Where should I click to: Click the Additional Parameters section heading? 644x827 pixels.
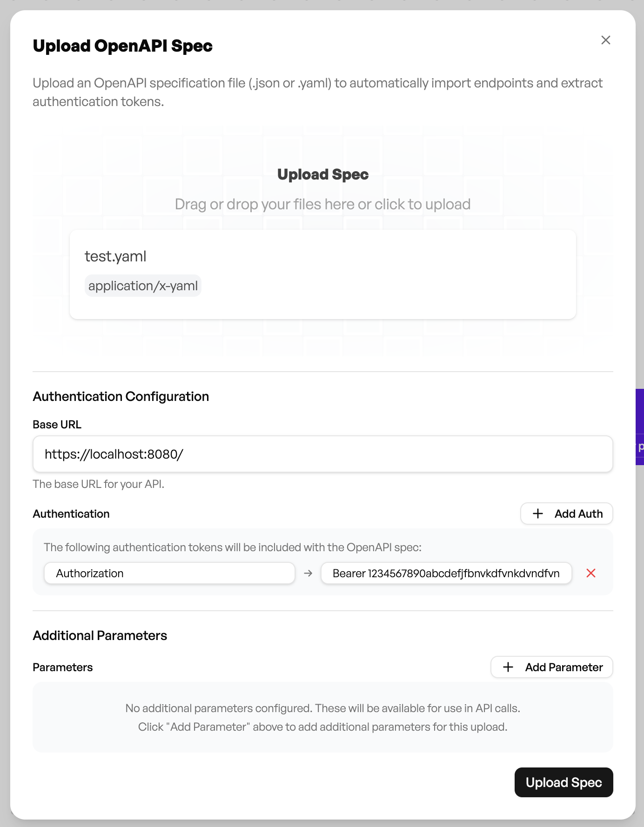[x=100, y=635]
